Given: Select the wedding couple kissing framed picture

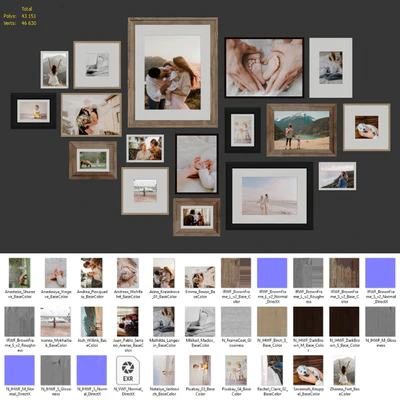Looking at the screenshot, I should tap(91, 115).
